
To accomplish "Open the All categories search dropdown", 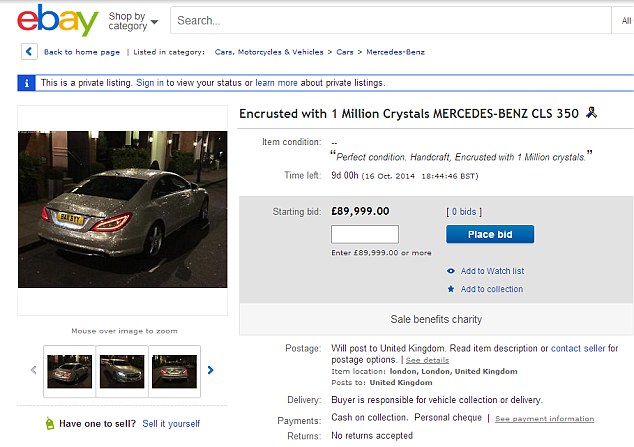I will click(x=626, y=20).
